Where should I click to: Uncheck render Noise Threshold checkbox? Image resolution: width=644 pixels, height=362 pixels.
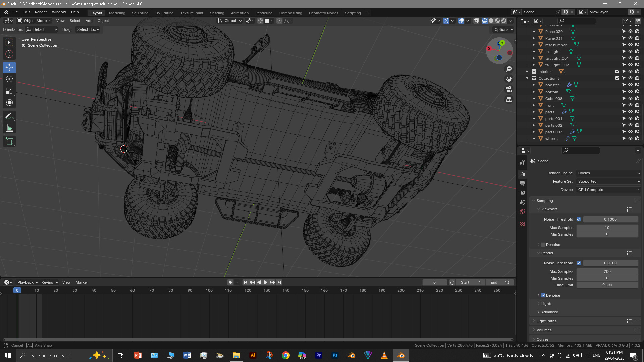579,263
